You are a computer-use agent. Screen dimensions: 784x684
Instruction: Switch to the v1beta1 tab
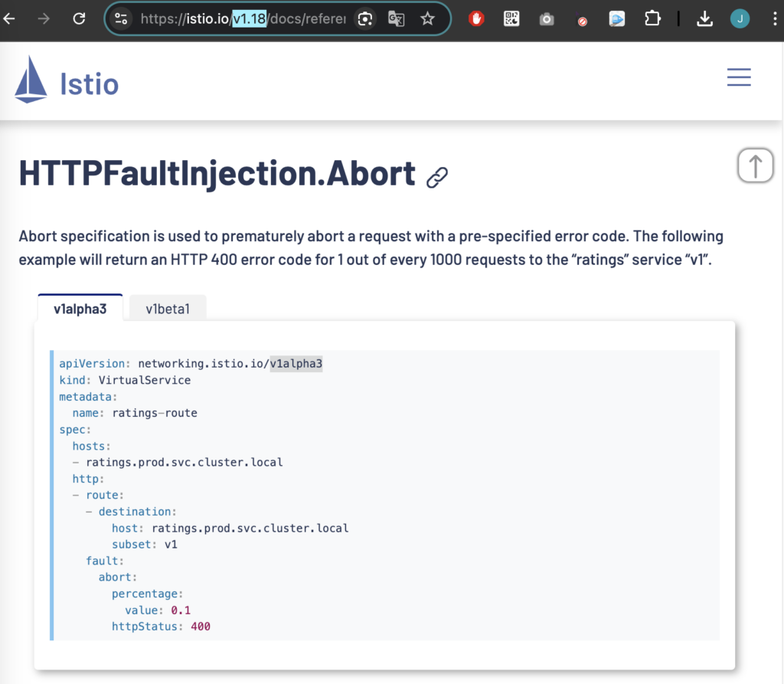click(x=168, y=308)
